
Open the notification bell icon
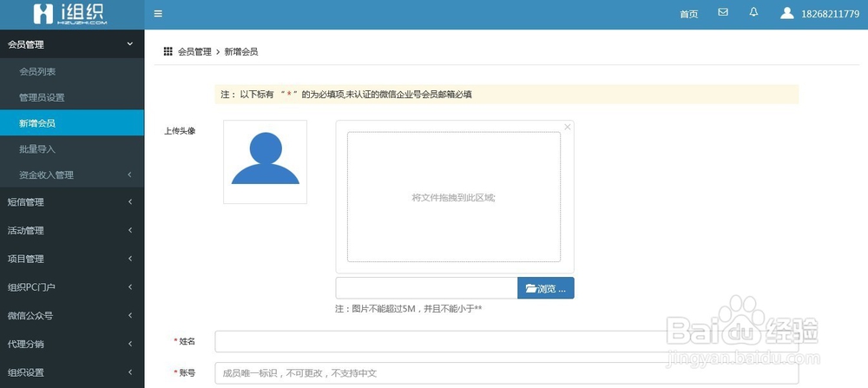click(753, 12)
